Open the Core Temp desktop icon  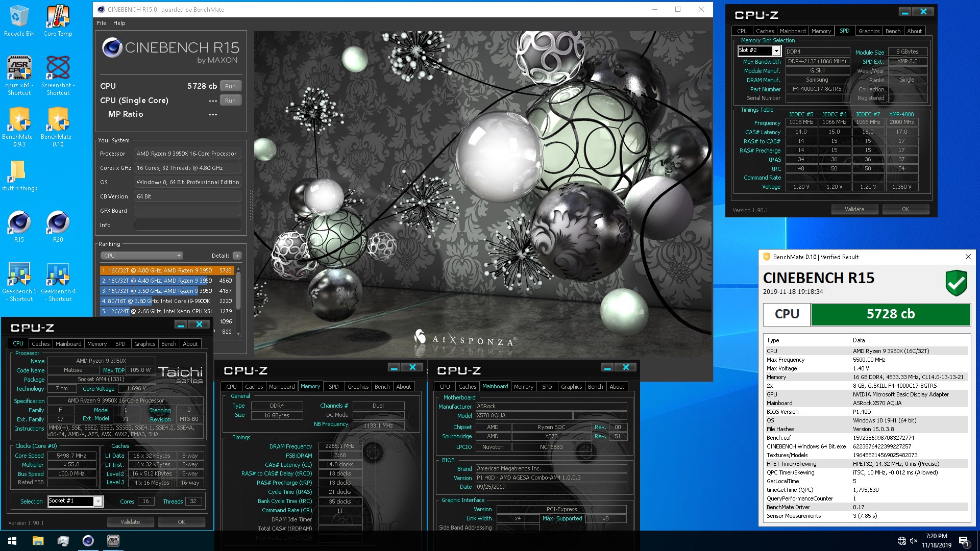[x=58, y=21]
